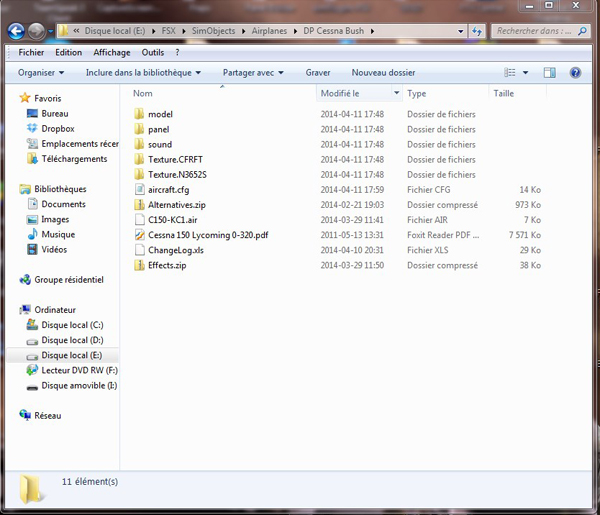Image resolution: width=600 pixels, height=515 pixels.
Task: Select the Texture.CFRFT folder icon
Action: tap(139, 160)
